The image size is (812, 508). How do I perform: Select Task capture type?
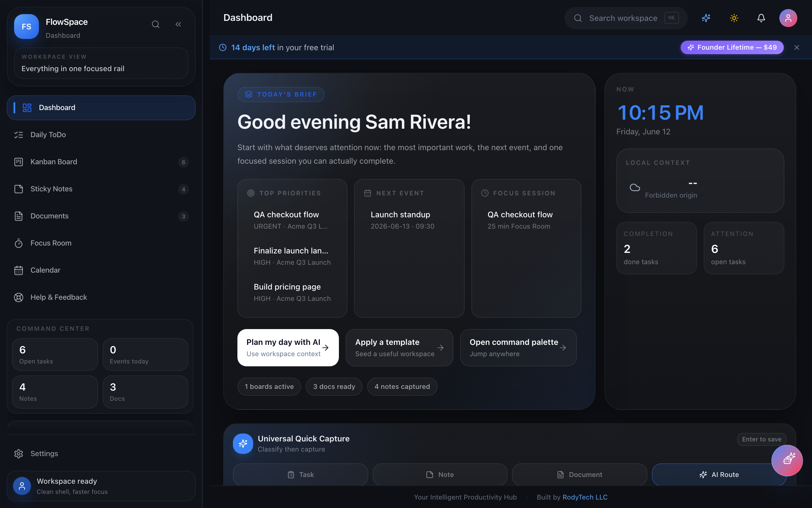(300, 474)
